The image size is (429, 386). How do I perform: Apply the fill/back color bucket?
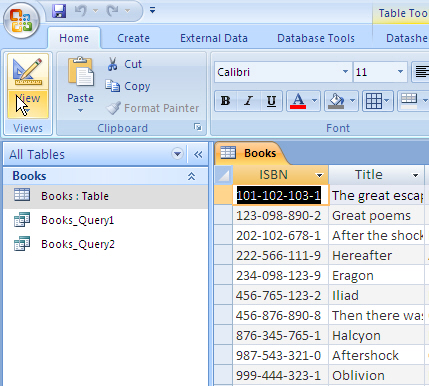(336, 101)
